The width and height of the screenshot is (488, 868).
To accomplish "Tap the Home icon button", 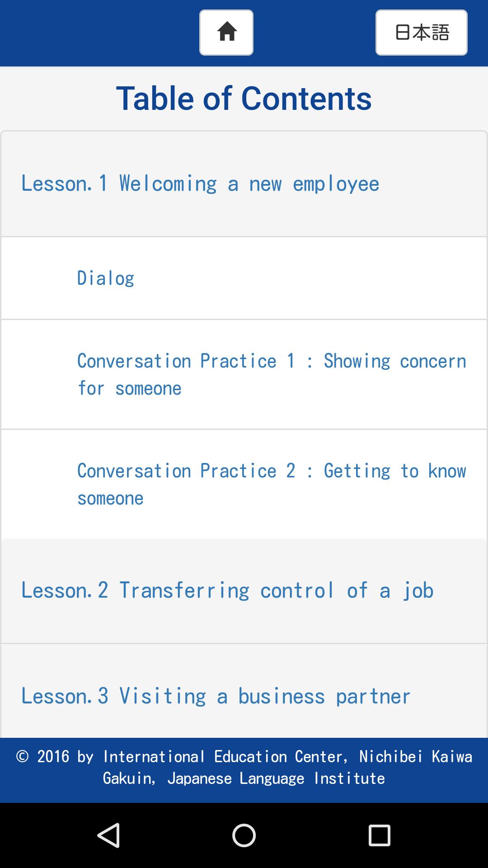I will coord(226,33).
